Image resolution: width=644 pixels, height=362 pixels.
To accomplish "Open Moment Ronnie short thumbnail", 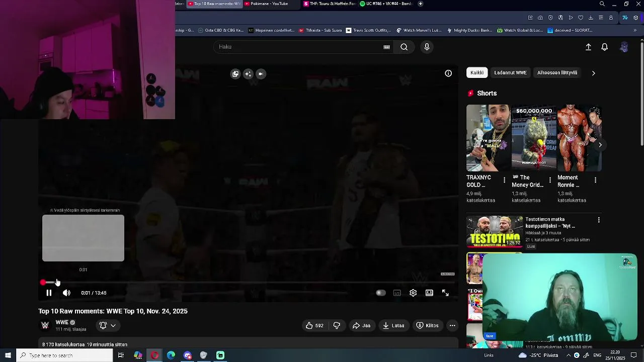I will coord(579,138).
